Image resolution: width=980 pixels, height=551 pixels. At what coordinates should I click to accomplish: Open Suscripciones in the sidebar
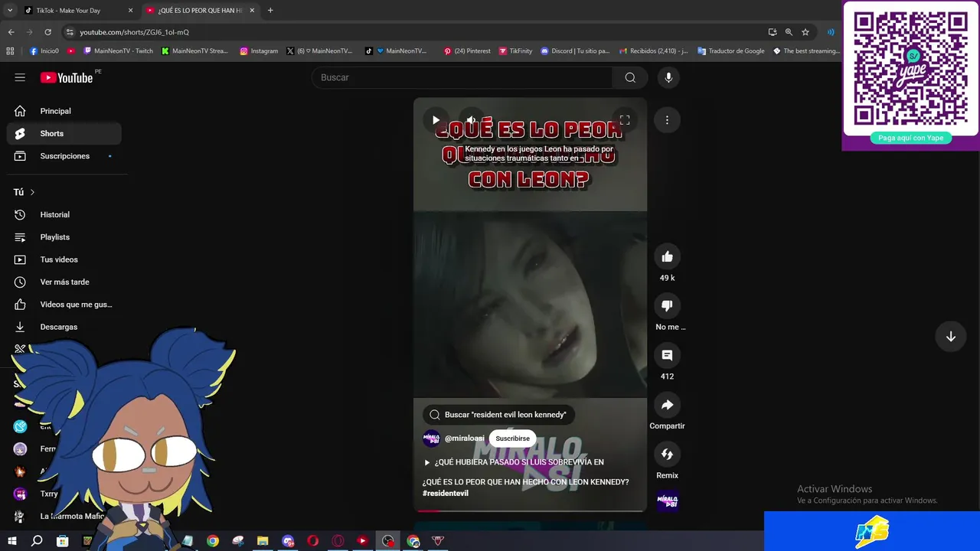click(x=64, y=156)
